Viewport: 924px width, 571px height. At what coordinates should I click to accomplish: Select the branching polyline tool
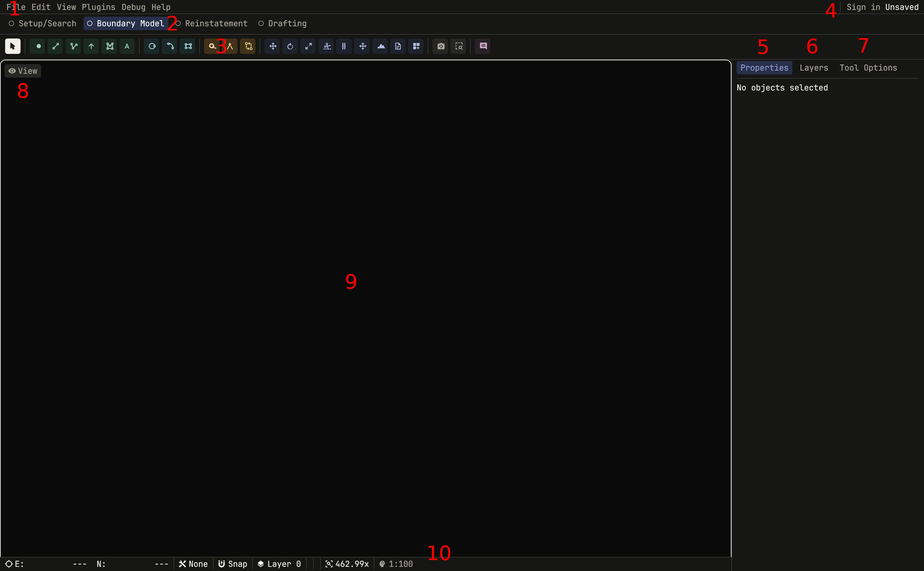tap(74, 46)
